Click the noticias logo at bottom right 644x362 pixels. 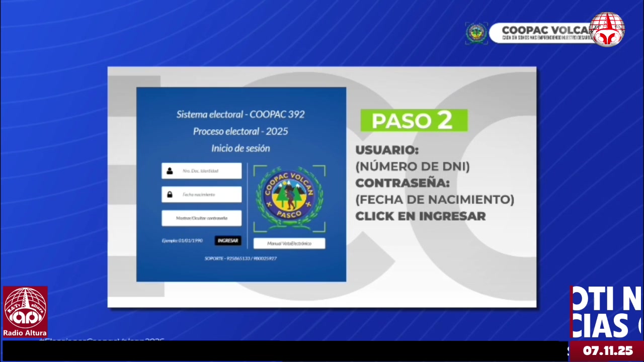tap(606, 313)
